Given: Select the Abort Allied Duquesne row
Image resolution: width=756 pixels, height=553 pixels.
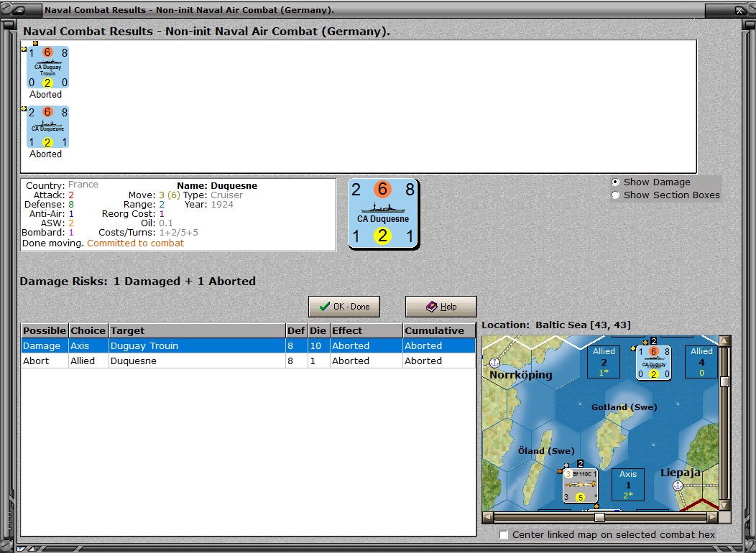Looking at the screenshot, I should pos(249,361).
